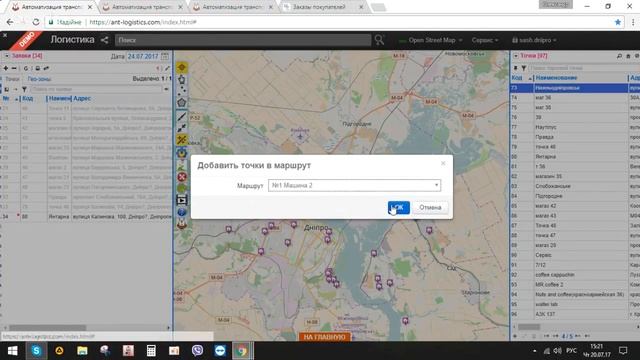640x360 pixels.
Task: Click the red X circle map tool
Action: pos(182,177)
